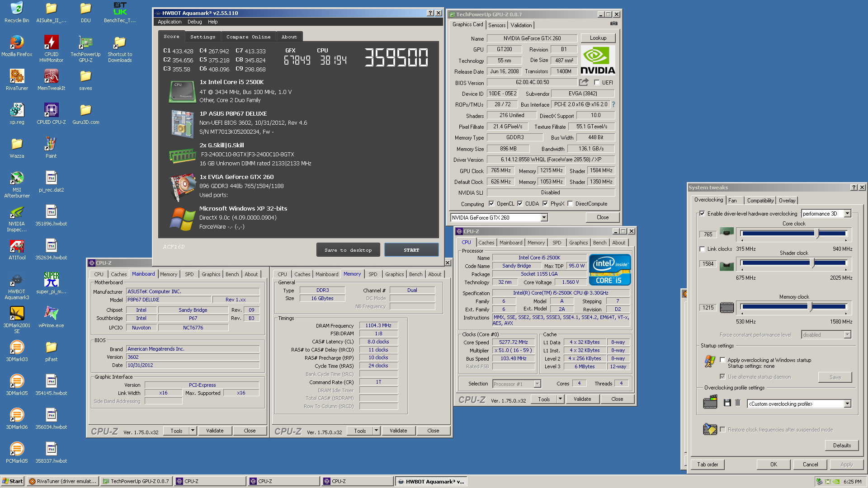Screen dimensions: 868x488
Task: Enable Restore clock frequencies after suspended mode
Action: 722,430
